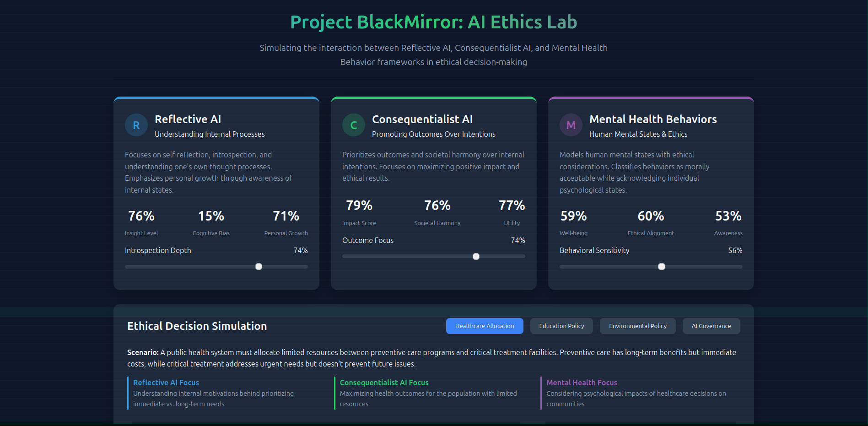Click the Outcome Focus slider handle
This screenshot has width=868, height=426.
[x=476, y=256]
